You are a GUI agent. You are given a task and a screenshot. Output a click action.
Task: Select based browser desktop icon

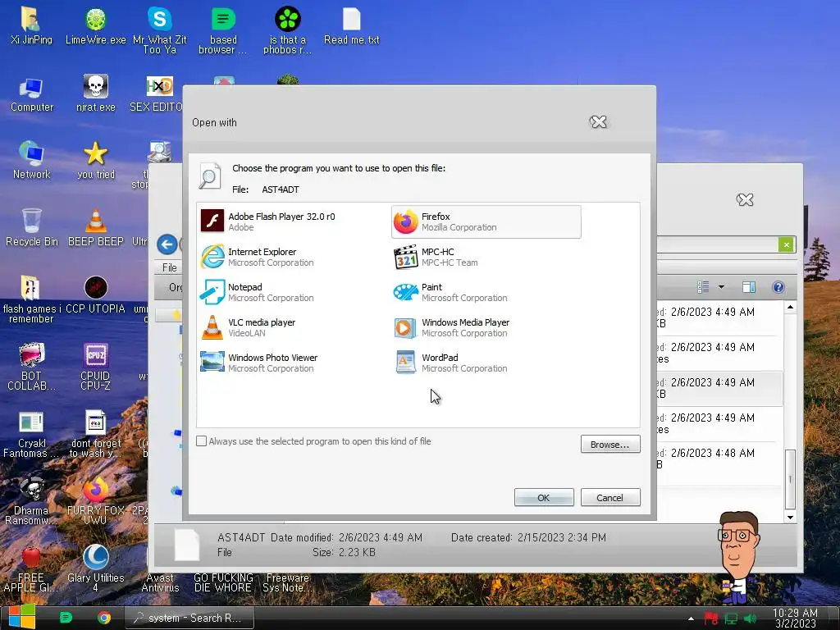click(223, 31)
